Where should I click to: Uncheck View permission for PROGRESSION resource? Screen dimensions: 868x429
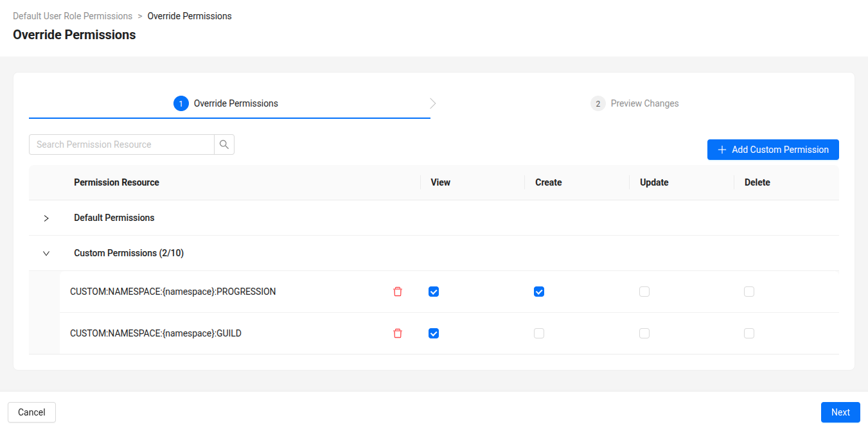tap(434, 291)
